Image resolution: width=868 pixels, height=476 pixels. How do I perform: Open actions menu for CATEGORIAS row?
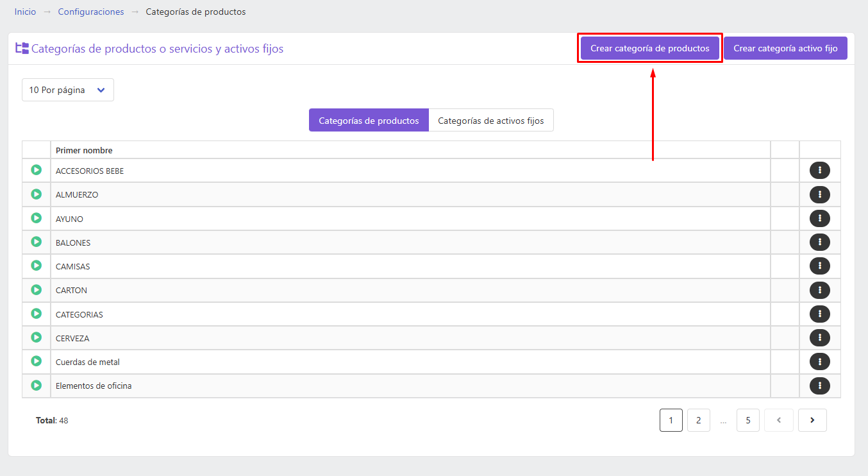(x=820, y=314)
